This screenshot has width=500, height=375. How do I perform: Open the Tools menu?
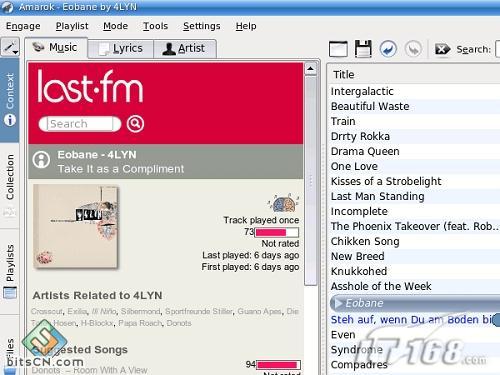(155, 26)
